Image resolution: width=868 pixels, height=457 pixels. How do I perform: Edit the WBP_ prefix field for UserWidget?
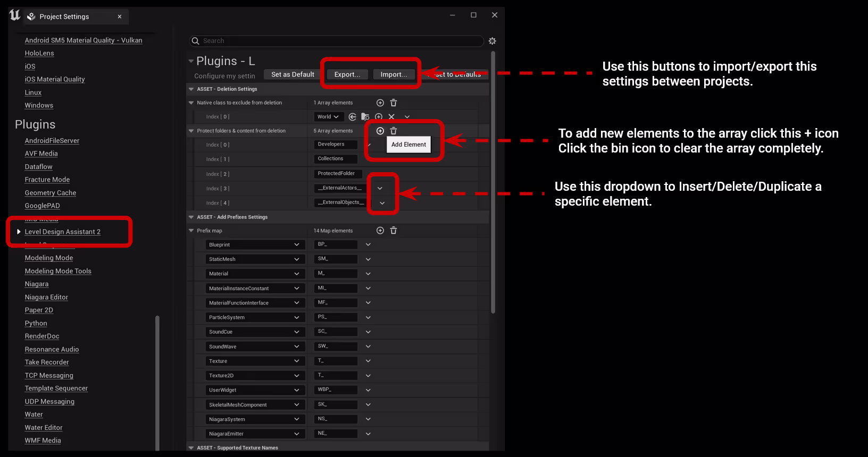(x=336, y=390)
